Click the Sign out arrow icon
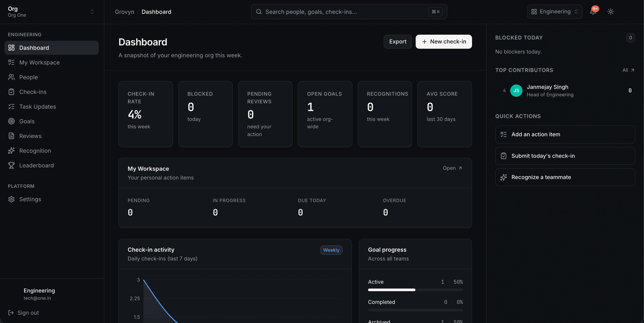This screenshot has height=323, width=644. (11, 313)
